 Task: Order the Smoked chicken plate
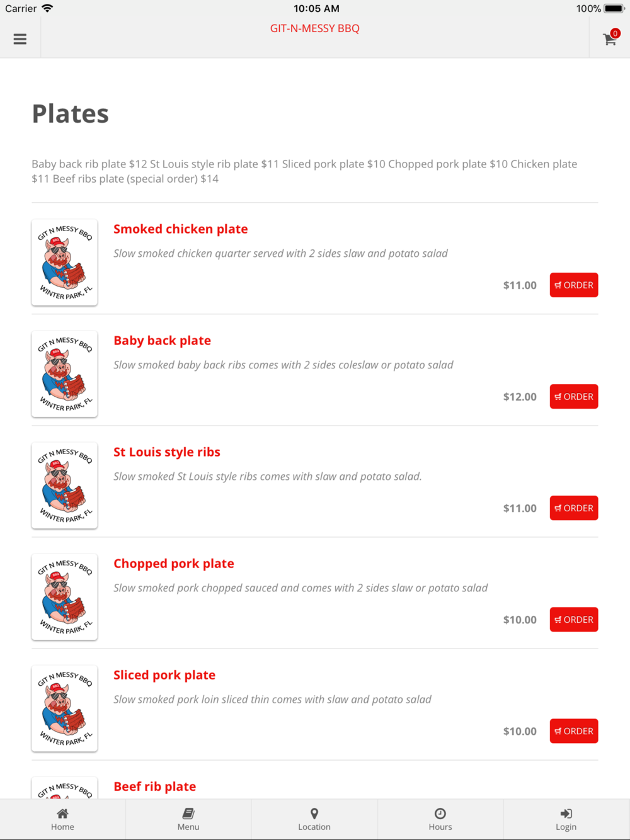pyautogui.click(x=574, y=285)
